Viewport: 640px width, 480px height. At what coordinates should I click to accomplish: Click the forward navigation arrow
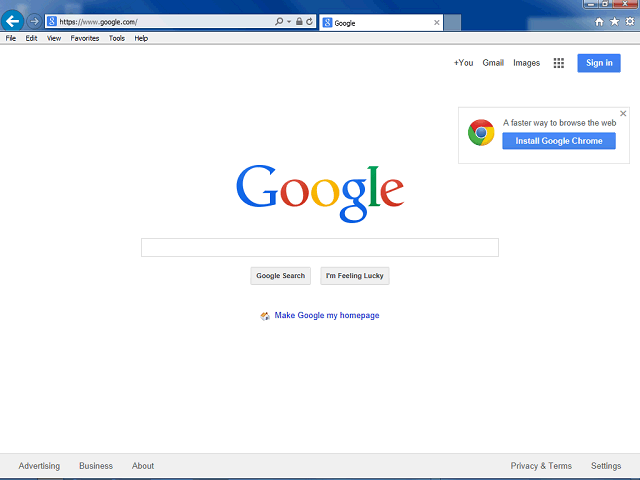tap(34, 21)
